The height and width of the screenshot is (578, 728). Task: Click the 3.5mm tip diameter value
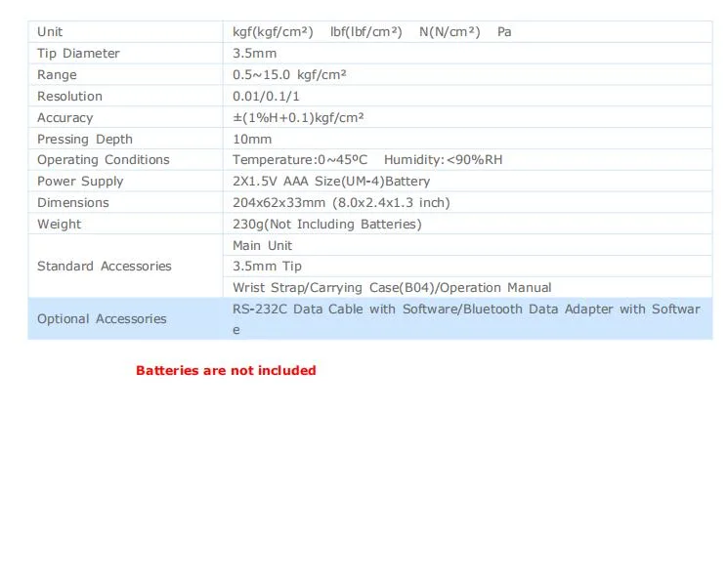point(254,54)
